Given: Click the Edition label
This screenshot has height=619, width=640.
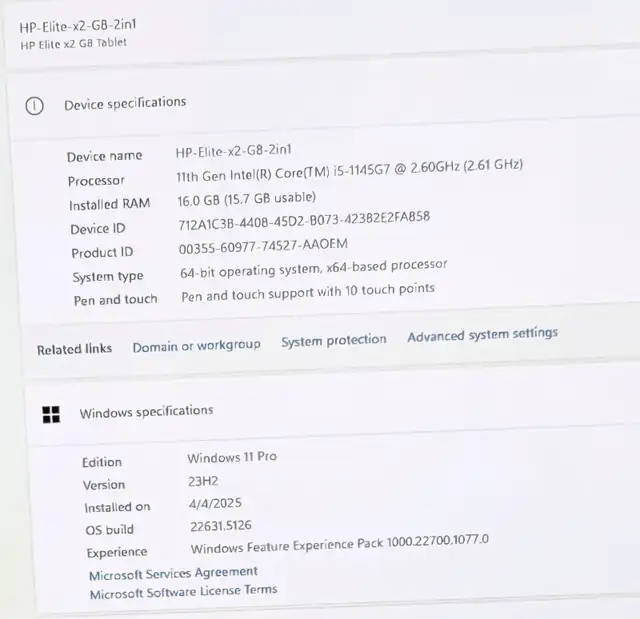Looking at the screenshot, I should point(102,462).
